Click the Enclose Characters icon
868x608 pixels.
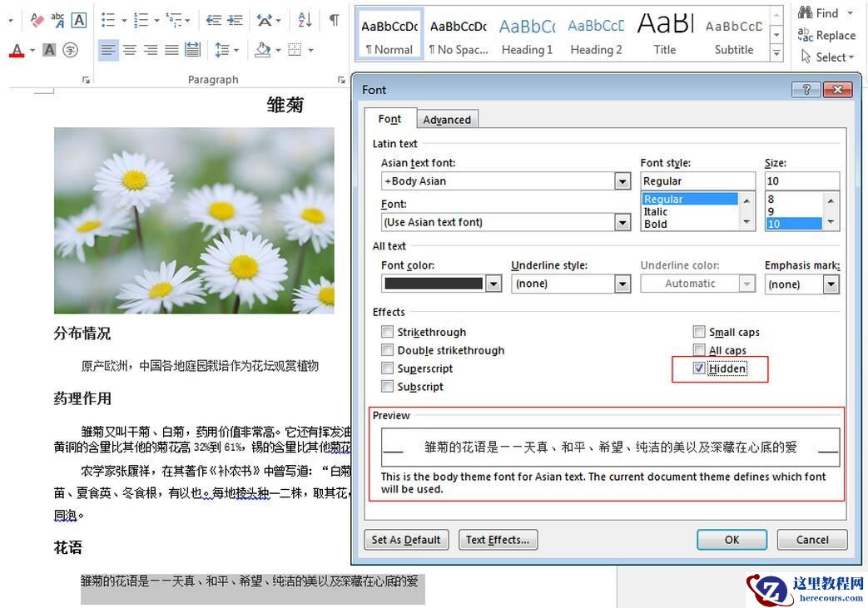pos(70,51)
